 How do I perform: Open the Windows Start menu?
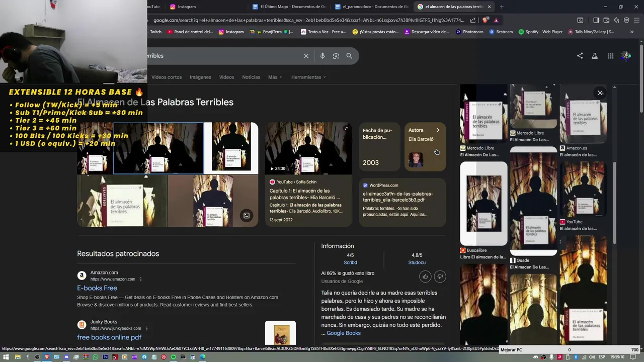(6, 357)
